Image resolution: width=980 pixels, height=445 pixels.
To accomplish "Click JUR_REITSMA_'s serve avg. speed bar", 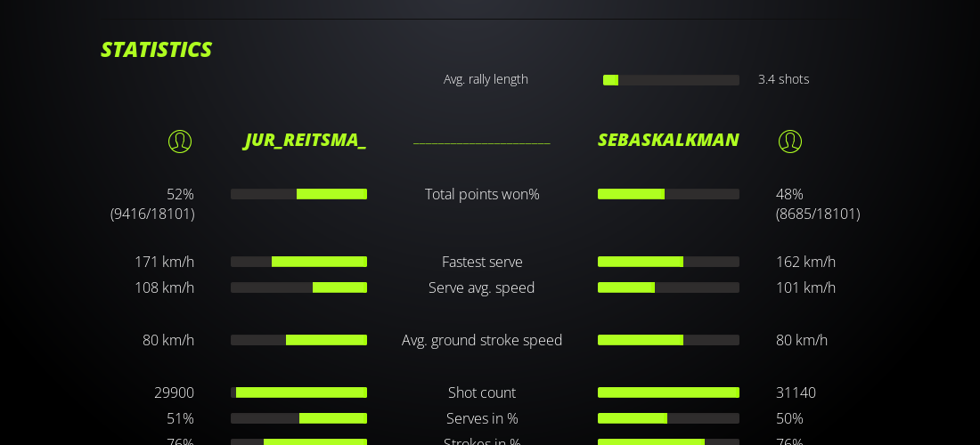I will tap(298, 287).
